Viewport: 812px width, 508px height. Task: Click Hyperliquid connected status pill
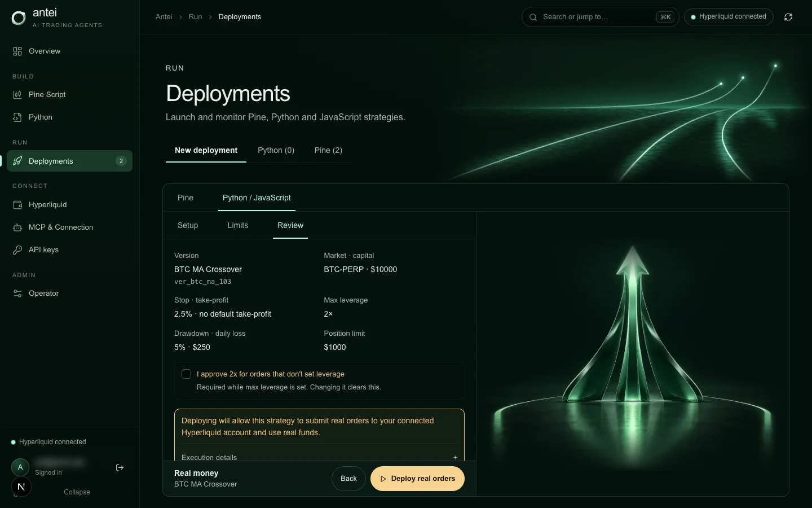click(728, 17)
